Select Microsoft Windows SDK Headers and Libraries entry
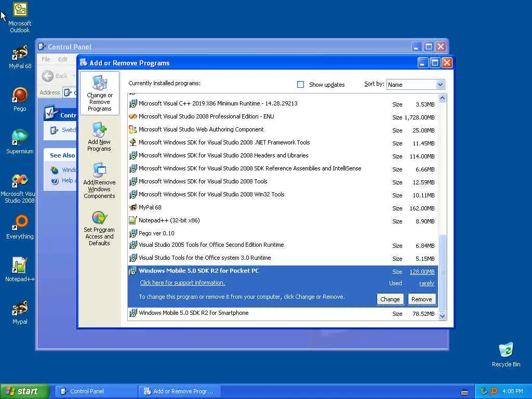 283,155
